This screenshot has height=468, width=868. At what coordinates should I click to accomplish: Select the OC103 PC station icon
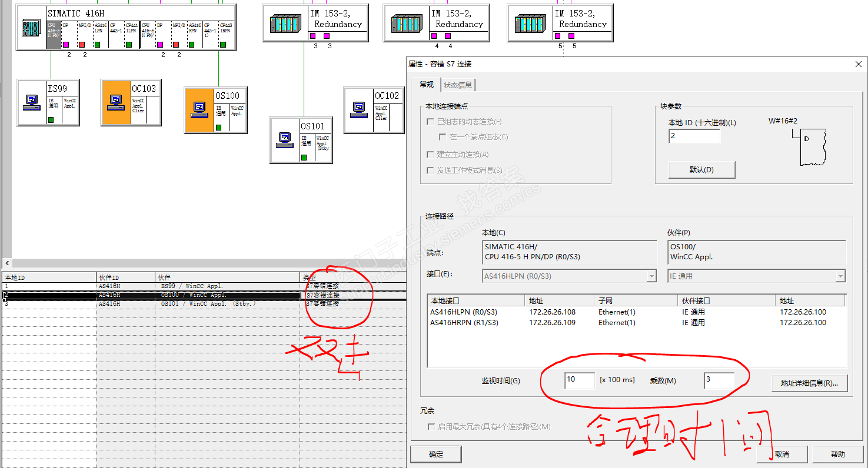tap(116, 103)
